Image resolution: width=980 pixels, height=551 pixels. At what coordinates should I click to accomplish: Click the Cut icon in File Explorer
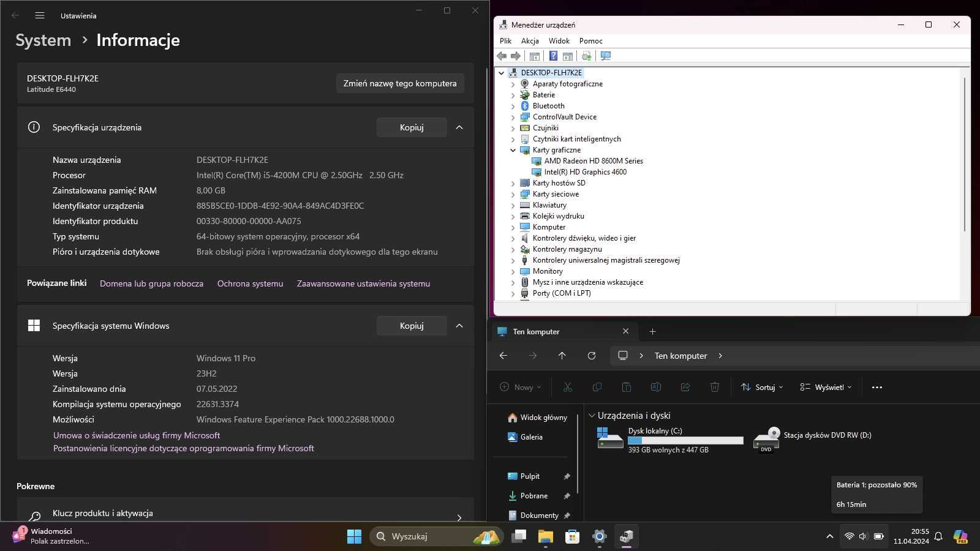coord(568,387)
